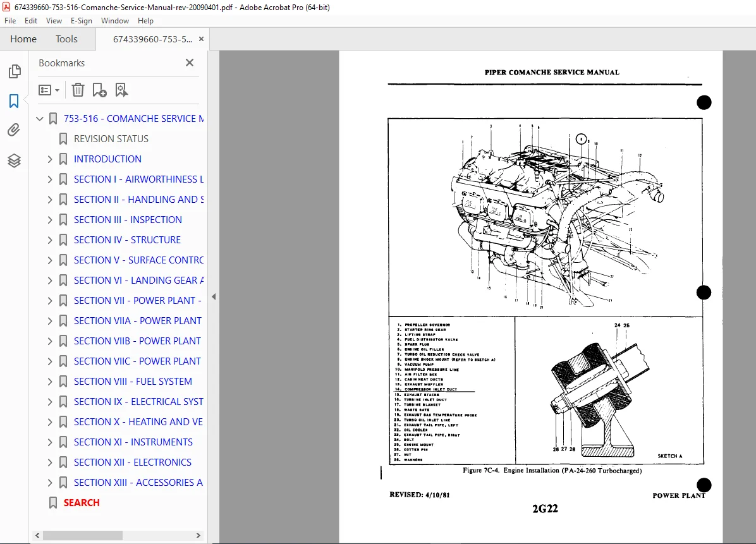The height and width of the screenshot is (544, 756).
Task: Expand SECTION VI - LANDING GEAR bookmark
Action: click(50, 281)
